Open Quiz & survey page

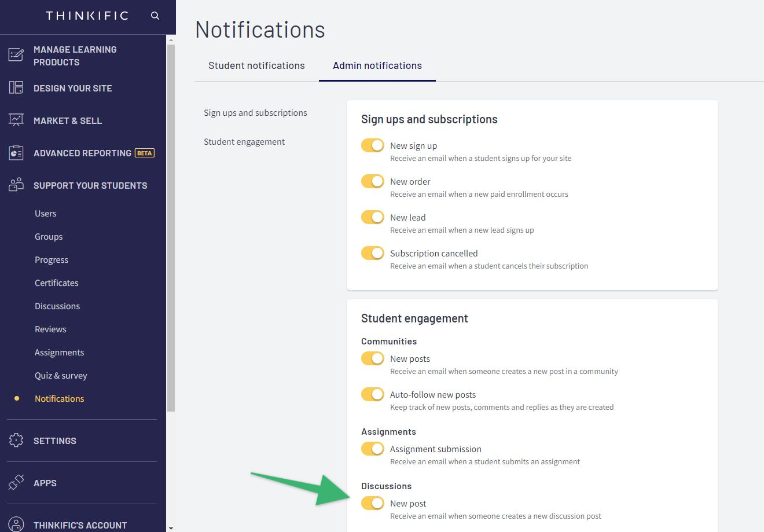pyautogui.click(x=61, y=376)
